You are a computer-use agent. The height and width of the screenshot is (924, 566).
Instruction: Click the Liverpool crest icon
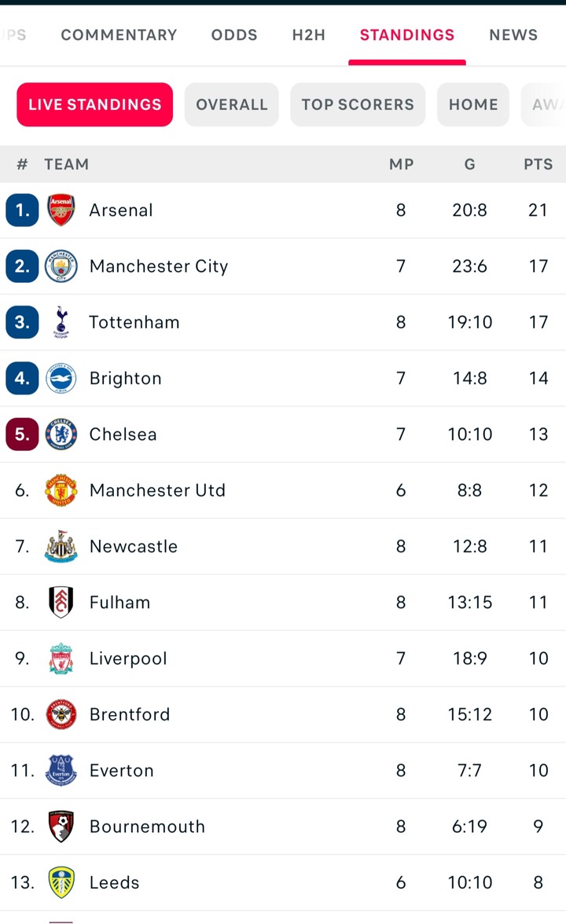point(61,658)
